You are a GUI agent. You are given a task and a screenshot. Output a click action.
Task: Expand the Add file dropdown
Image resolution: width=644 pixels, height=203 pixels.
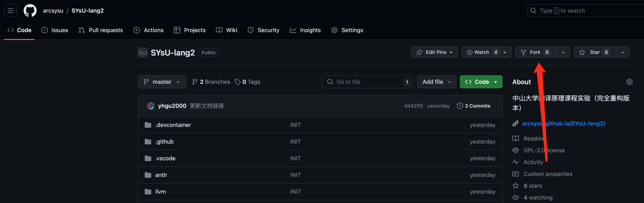(437, 82)
